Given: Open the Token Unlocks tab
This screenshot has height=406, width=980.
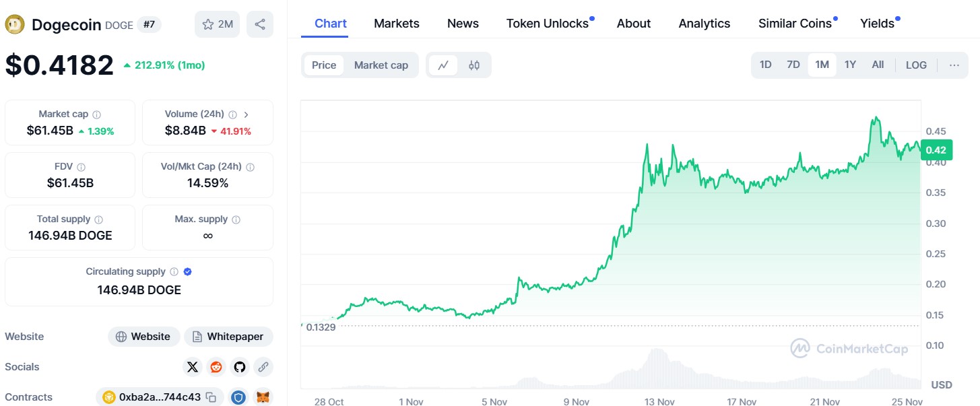Looking at the screenshot, I should pos(549,24).
